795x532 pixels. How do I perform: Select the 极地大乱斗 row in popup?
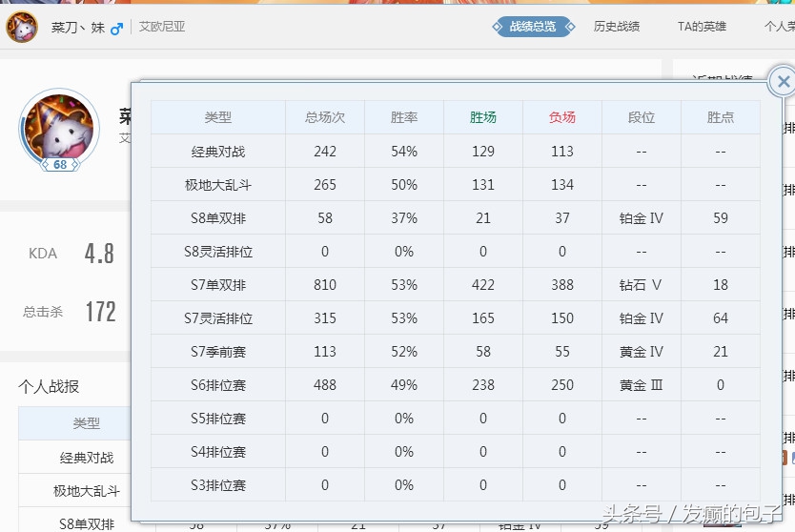pyautogui.click(x=456, y=185)
